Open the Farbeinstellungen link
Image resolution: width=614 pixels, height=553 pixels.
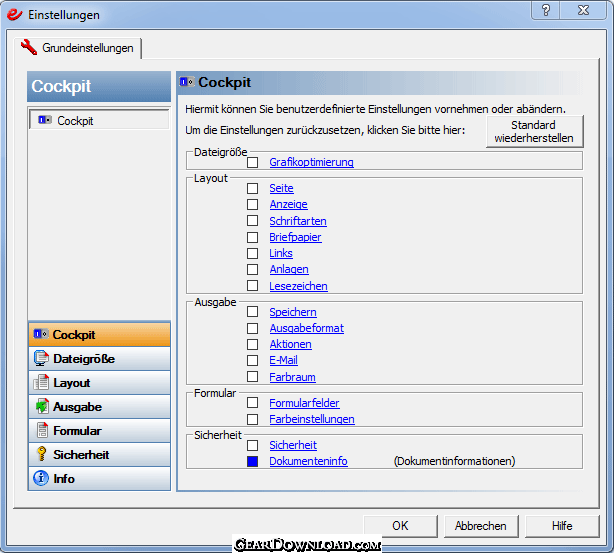tap(312, 419)
